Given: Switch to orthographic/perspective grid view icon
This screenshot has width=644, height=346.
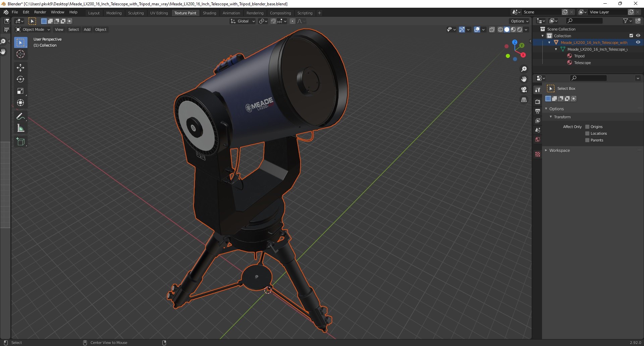Looking at the screenshot, I should pyautogui.click(x=524, y=100).
